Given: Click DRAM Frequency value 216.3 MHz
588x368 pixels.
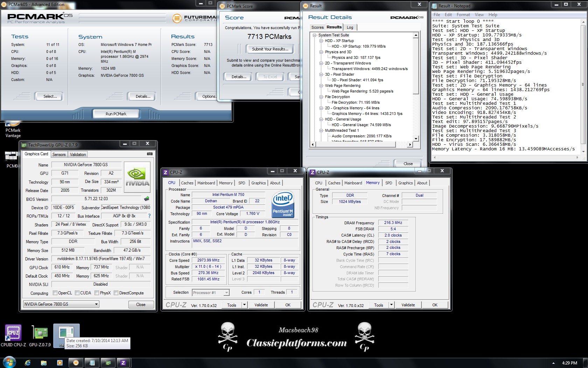Looking at the screenshot, I should pos(393,223).
